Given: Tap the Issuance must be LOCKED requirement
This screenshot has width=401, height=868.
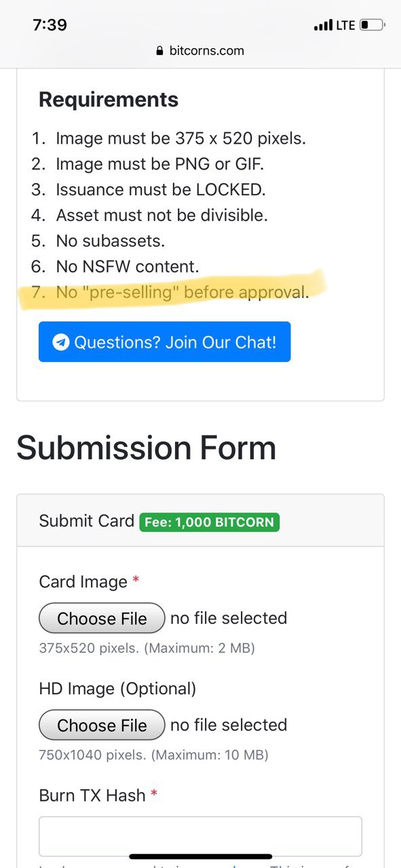Looking at the screenshot, I should click(x=149, y=189).
